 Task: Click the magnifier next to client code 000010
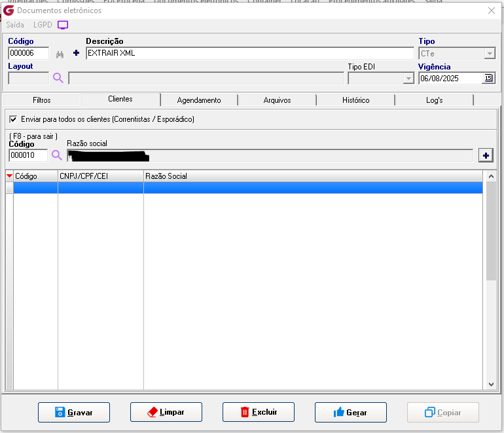(x=57, y=155)
